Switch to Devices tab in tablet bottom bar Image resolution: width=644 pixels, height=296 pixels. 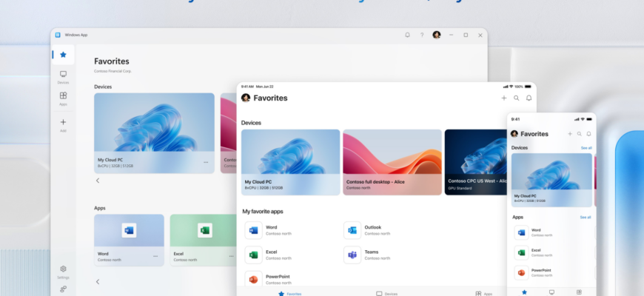(x=386, y=294)
